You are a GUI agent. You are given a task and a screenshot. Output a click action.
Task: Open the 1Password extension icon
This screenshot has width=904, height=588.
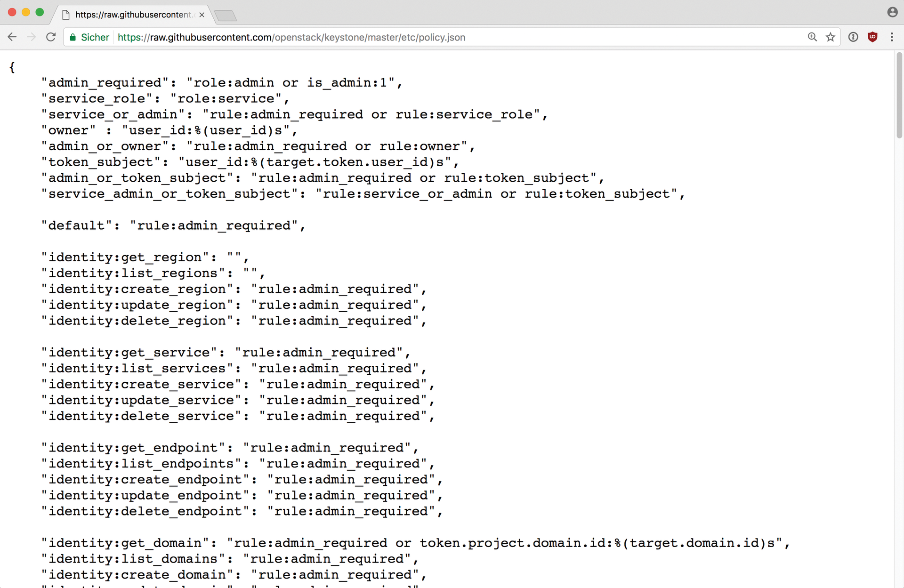[853, 37]
